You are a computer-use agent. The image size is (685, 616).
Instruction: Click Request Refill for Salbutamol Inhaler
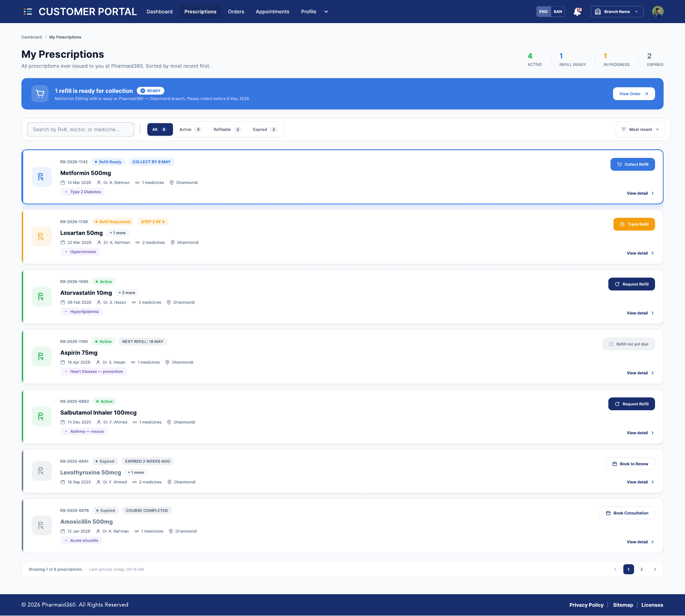coord(631,404)
